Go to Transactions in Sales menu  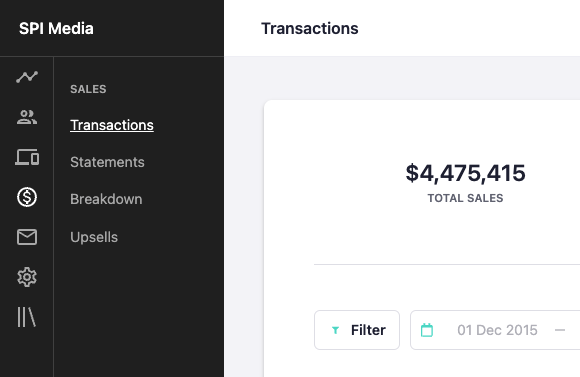click(112, 125)
